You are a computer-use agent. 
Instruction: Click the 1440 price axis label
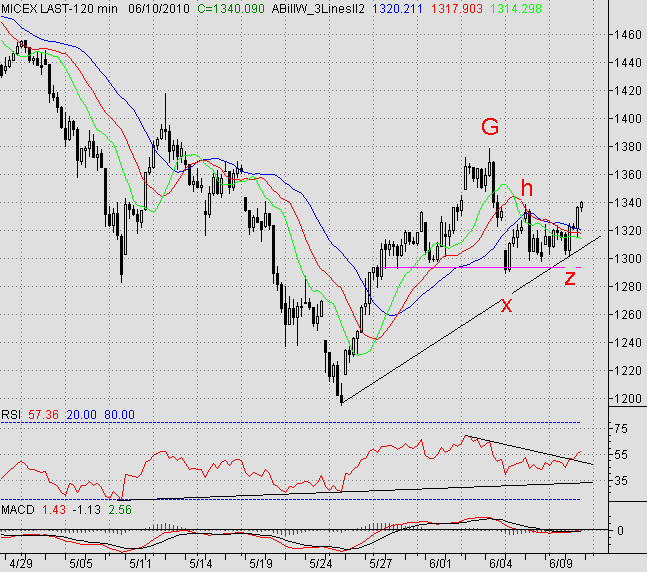628,63
